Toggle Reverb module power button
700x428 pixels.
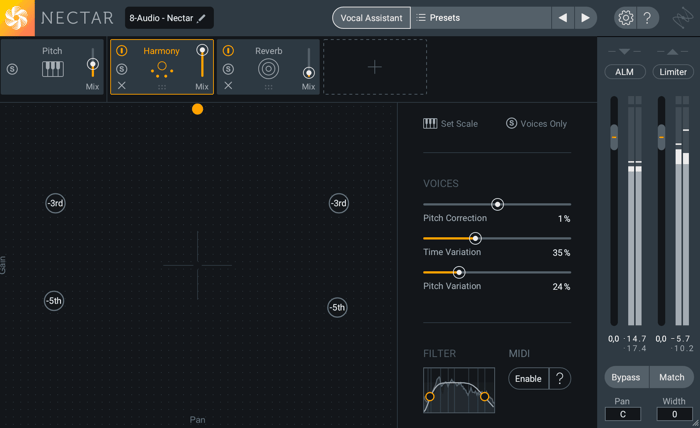tap(228, 50)
